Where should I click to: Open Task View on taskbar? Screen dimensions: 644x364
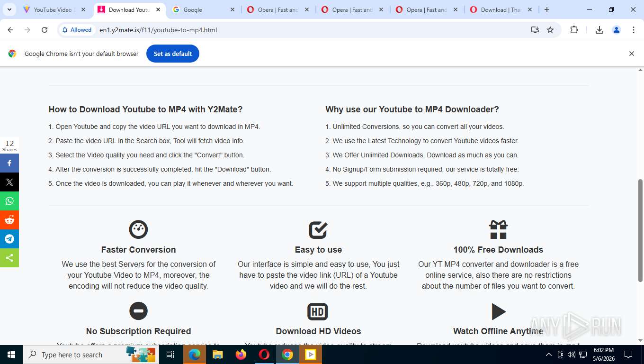(x=171, y=355)
